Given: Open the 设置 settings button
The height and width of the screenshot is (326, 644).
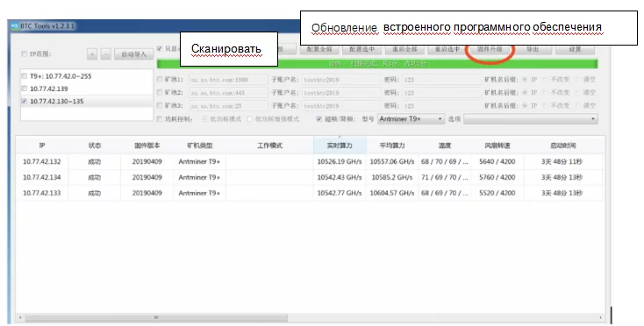Looking at the screenshot, I should (575, 49).
